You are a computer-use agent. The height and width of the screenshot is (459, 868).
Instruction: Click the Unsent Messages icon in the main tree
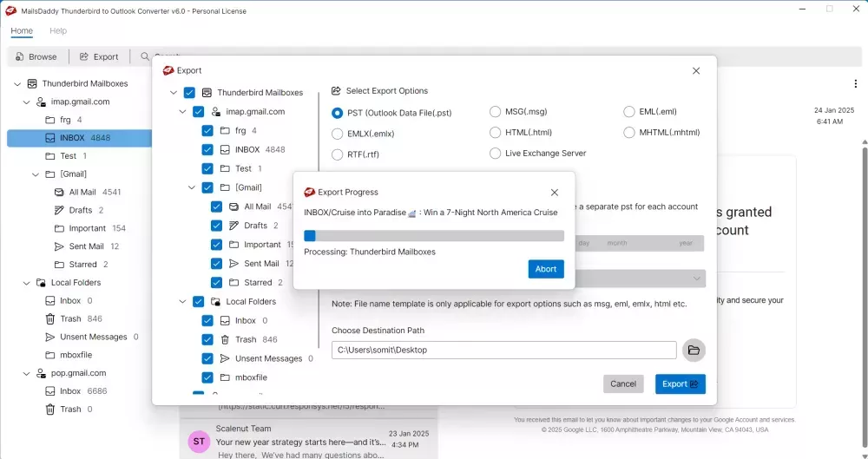[49, 337]
